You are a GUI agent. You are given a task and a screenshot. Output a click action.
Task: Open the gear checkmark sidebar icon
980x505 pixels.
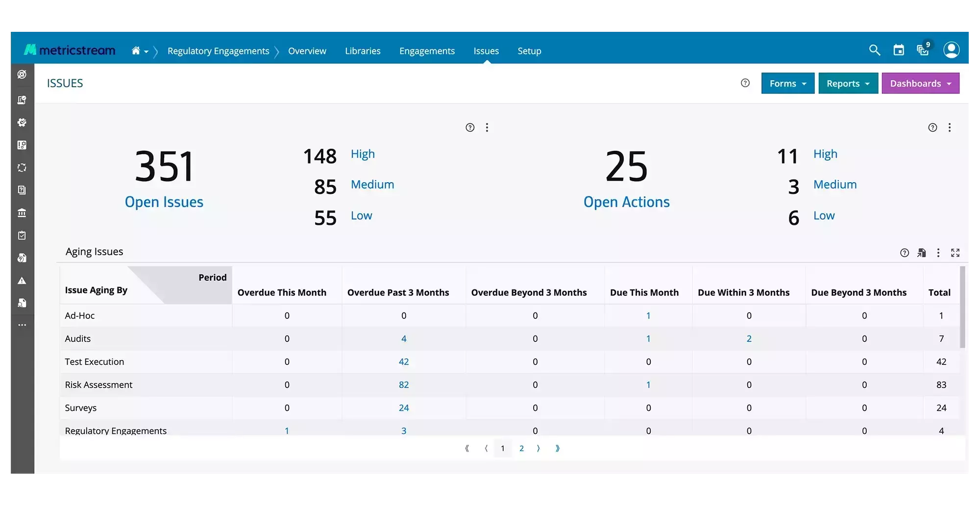pyautogui.click(x=22, y=122)
